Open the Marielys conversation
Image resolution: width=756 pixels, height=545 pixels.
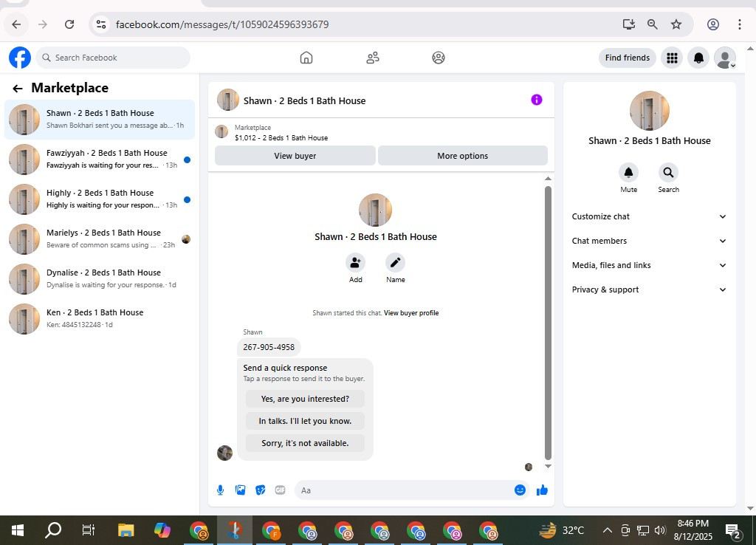tap(100, 239)
